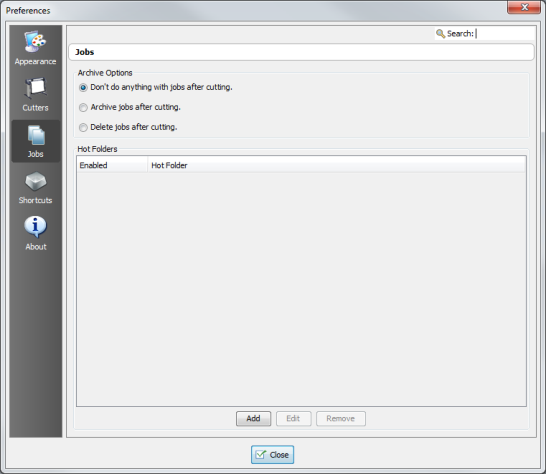Open the Appearance palette icon
This screenshot has width=546, height=474.
pyautogui.click(x=35, y=41)
